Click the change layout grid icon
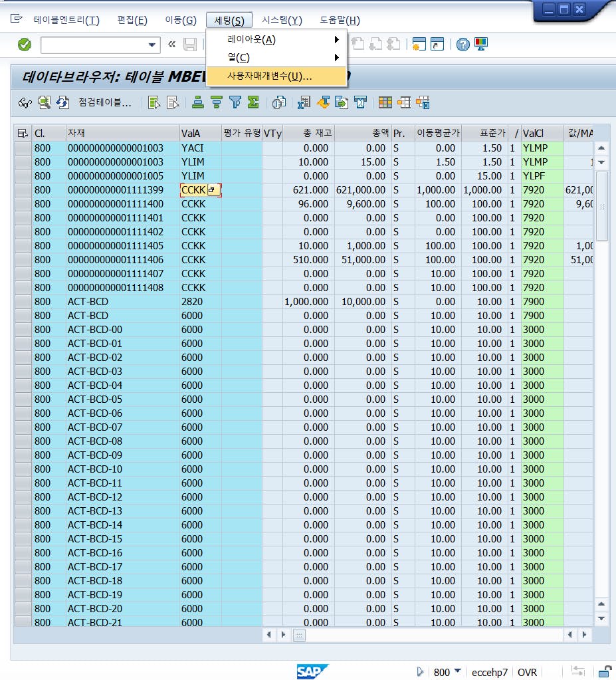The image size is (616, 680). 385,103
